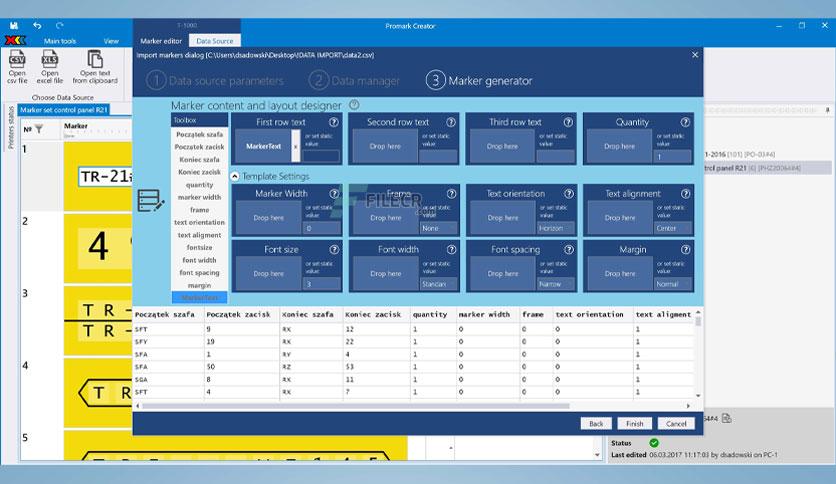This screenshot has height=484, width=836.
Task: Collapse the Template Settings section
Action: [x=235, y=176]
